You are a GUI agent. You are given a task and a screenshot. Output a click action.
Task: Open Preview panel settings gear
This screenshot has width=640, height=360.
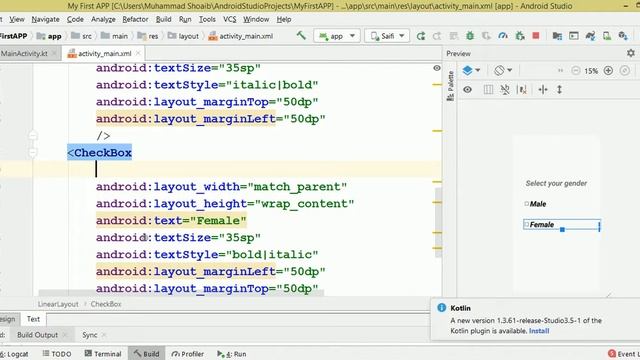(631, 53)
